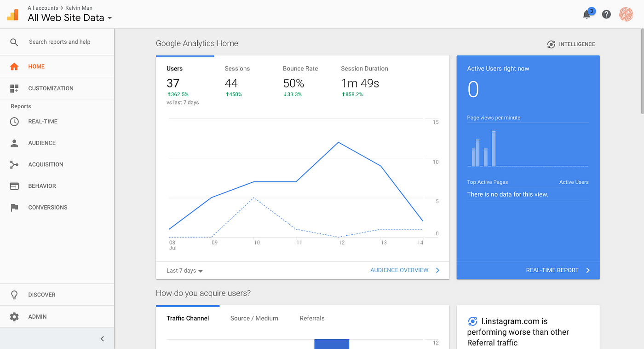Click the All accounts breadcrumb

point(43,8)
